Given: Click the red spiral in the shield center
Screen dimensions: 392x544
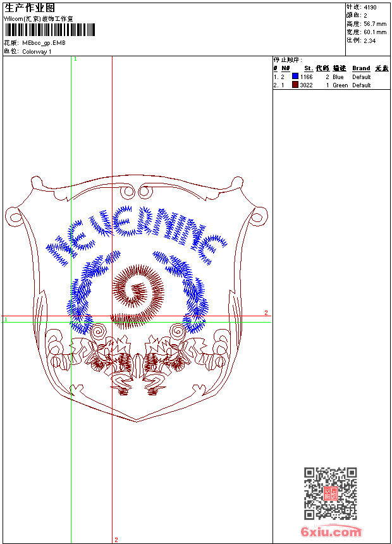Looking at the screenshot, I should tap(138, 297).
